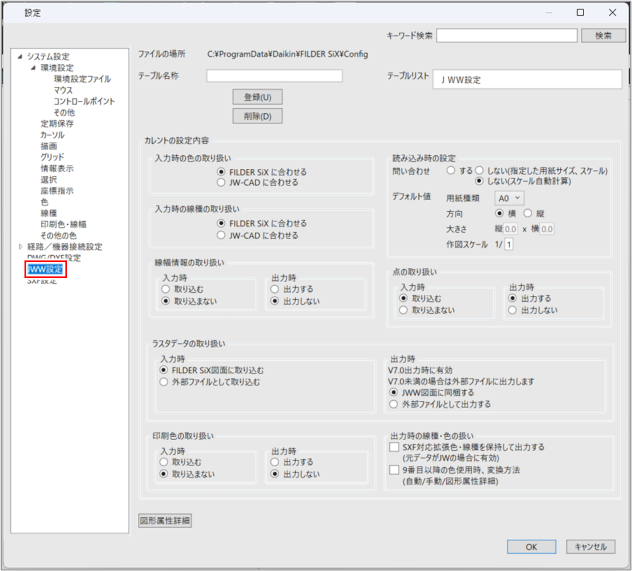Open 図形属性詳細 settings

(x=165, y=520)
